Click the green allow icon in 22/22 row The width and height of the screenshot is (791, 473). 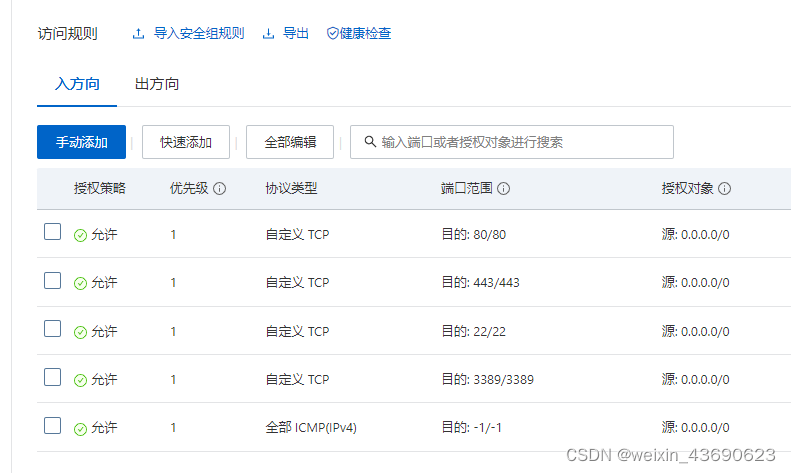click(x=80, y=332)
